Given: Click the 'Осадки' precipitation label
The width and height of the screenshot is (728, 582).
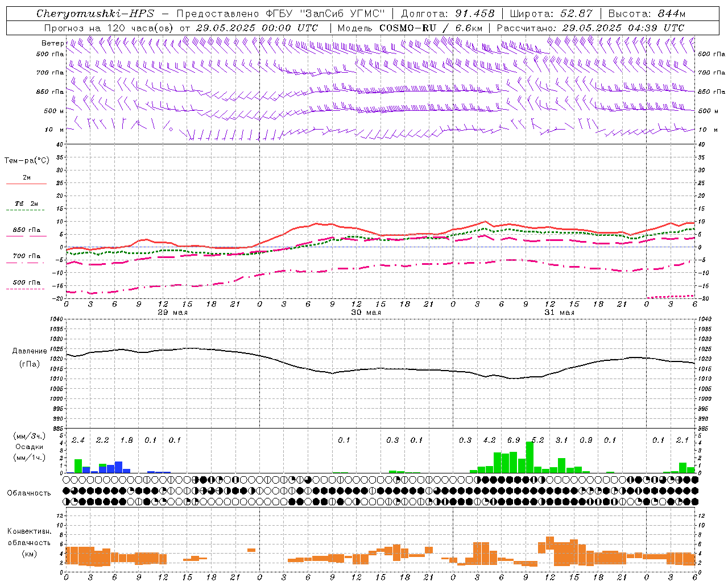Looking at the screenshot, I should tap(30, 447).
